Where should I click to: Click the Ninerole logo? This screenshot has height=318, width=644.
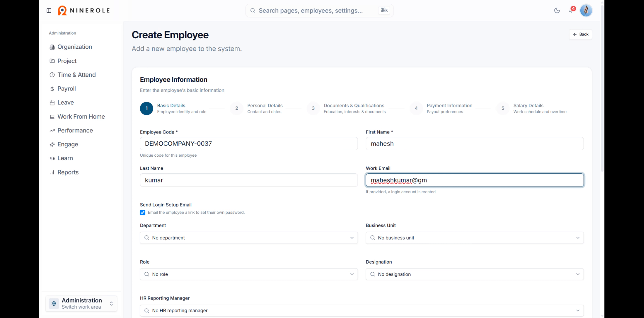coord(84,11)
